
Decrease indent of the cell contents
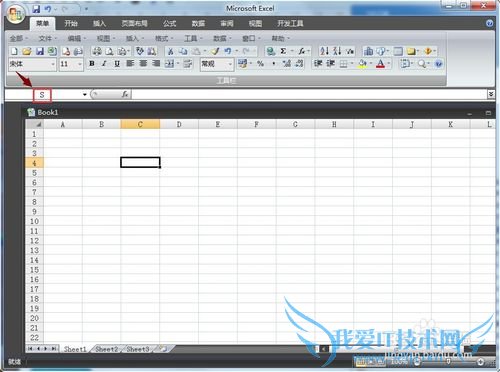[x=318, y=63]
